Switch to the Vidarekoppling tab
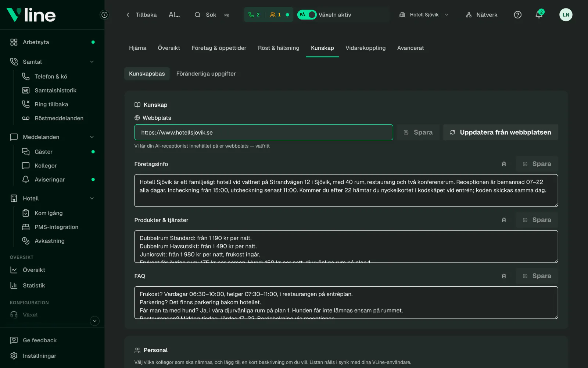Image resolution: width=588 pixels, height=368 pixels. [x=365, y=48]
